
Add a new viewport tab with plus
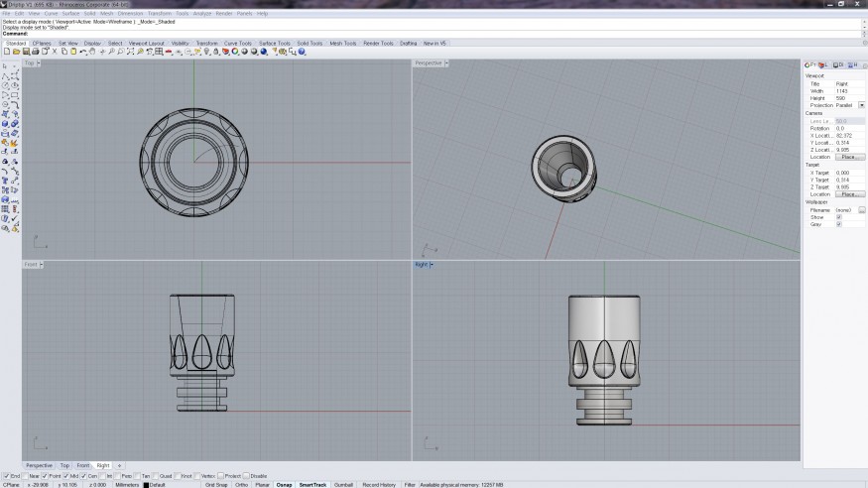click(x=119, y=466)
